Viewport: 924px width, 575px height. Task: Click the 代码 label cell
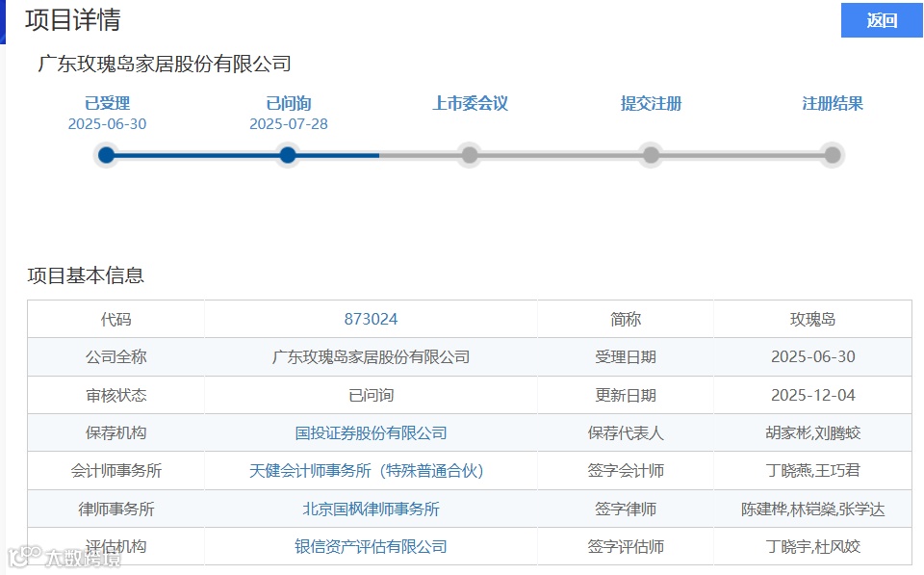[x=116, y=319]
